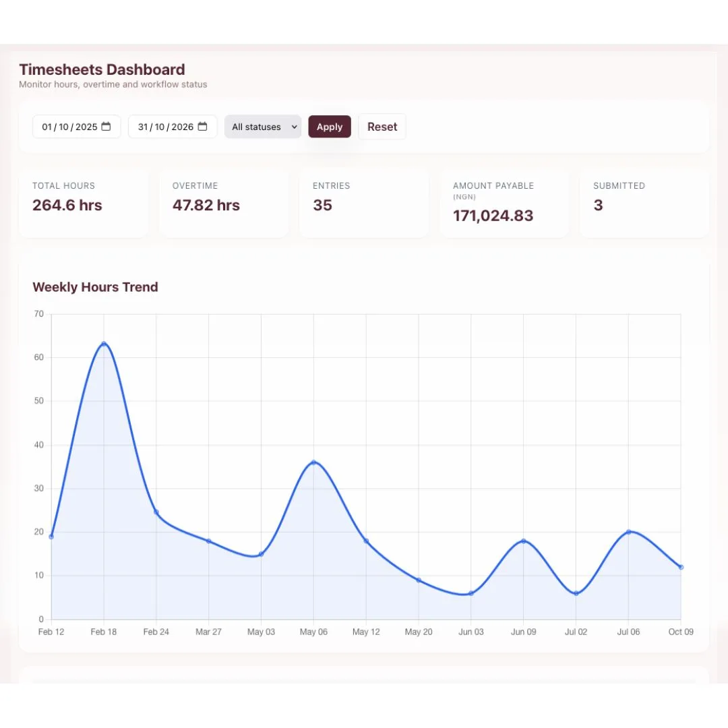
Task: Select the Jun 09 chart data point
Action: click(x=524, y=541)
